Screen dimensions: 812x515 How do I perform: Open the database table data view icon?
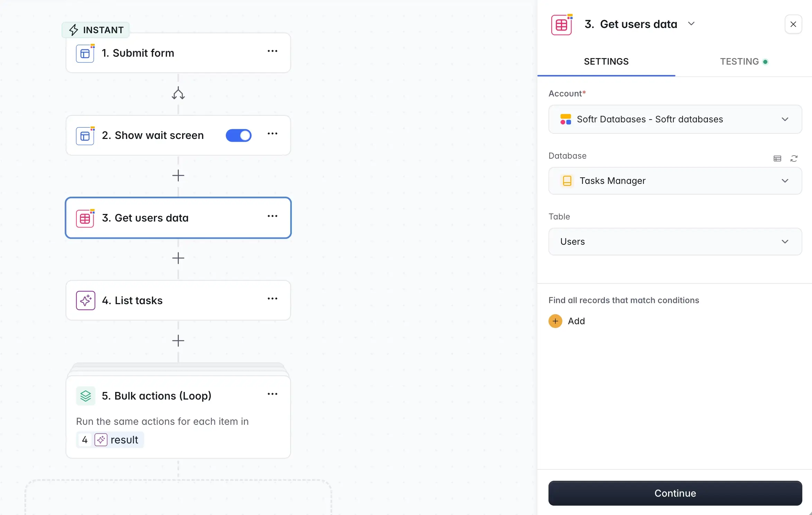click(777, 158)
